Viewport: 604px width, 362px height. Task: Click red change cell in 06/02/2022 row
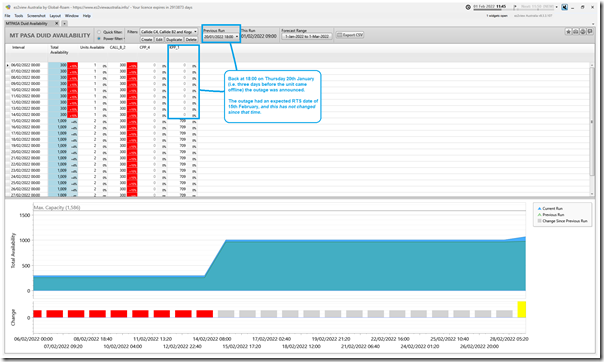click(x=73, y=65)
